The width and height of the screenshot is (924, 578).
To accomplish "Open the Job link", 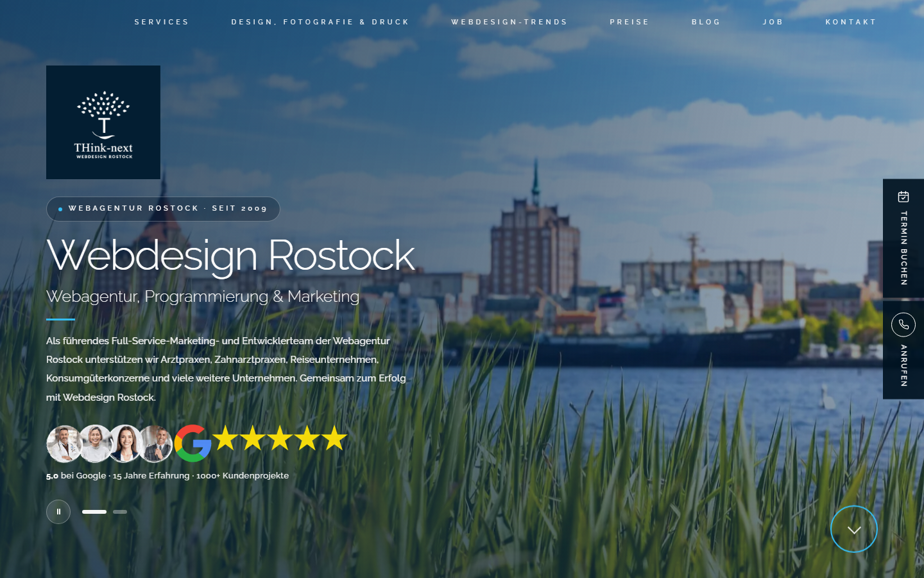I will pos(773,22).
